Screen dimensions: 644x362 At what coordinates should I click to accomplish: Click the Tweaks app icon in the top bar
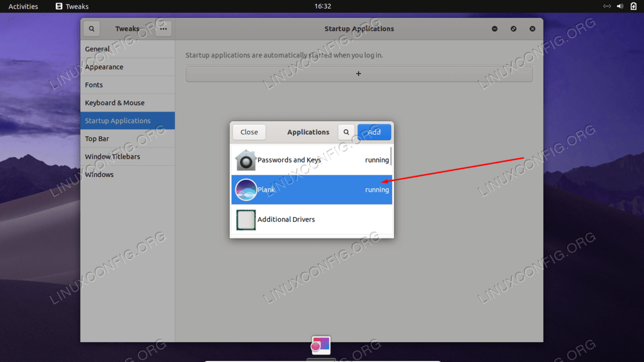[x=59, y=6]
